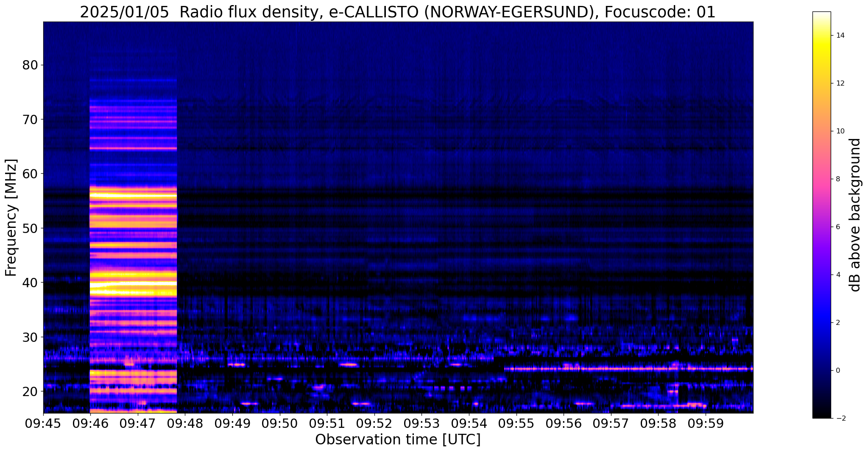Viewport: 868px width, 452px height.
Task: Click the 30 MHz frequency tick label
Action: coord(30,337)
